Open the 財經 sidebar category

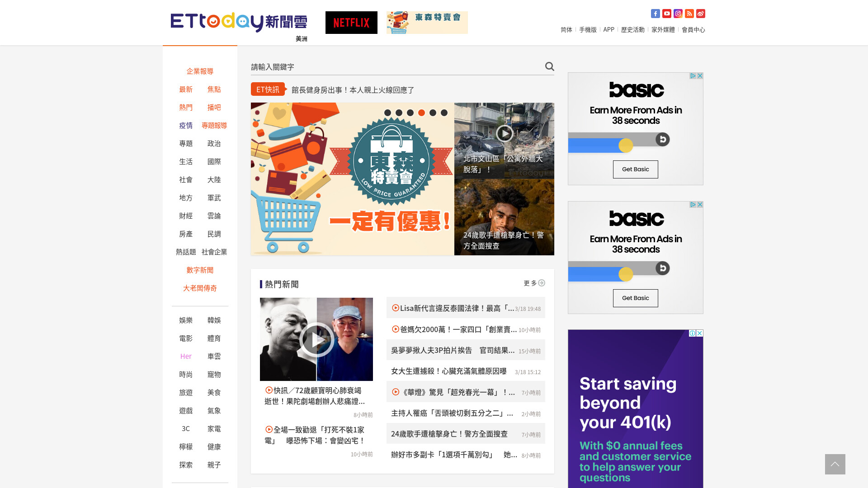(x=186, y=216)
